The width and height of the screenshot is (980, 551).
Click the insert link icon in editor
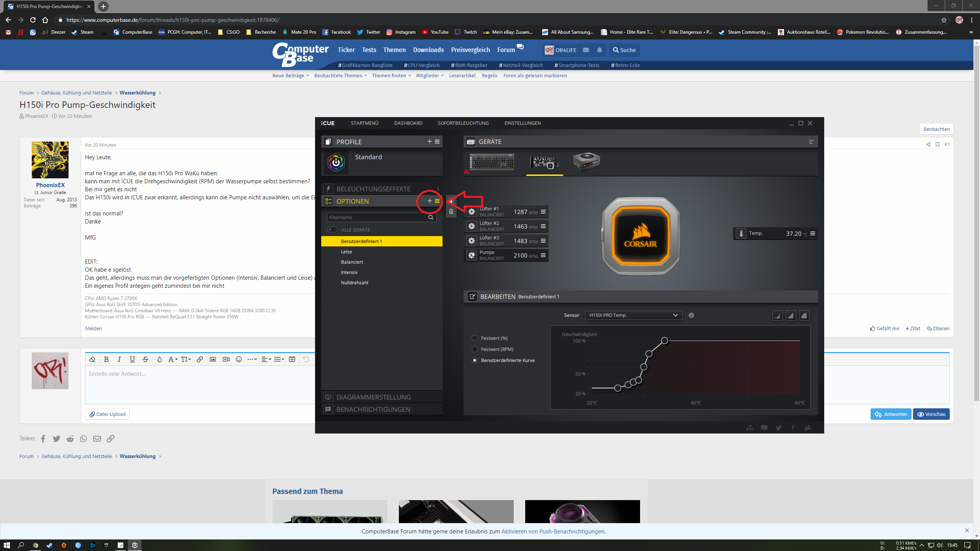tap(200, 359)
